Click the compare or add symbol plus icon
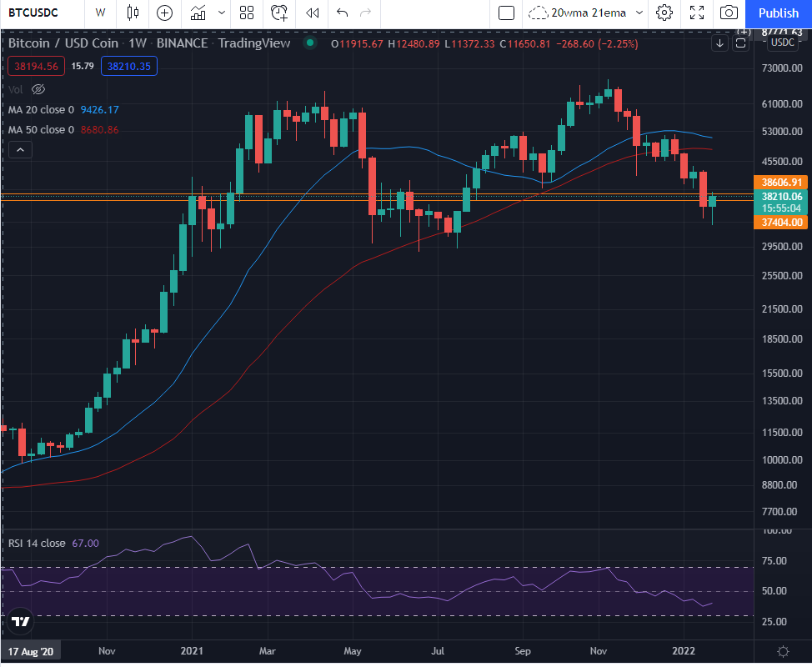The height and width of the screenshot is (667, 812). 165,13
